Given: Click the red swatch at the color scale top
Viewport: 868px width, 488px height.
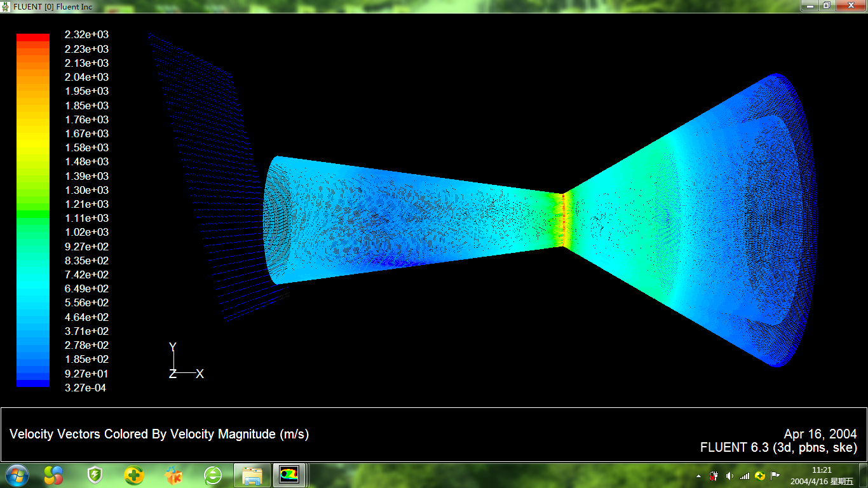Looking at the screenshot, I should pyautogui.click(x=32, y=37).
